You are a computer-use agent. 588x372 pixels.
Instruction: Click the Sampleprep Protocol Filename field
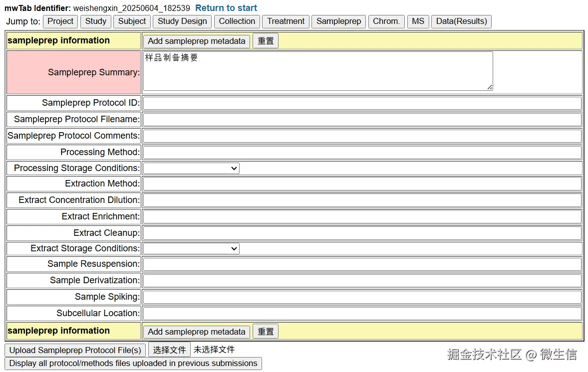click(x=362, y=120)
